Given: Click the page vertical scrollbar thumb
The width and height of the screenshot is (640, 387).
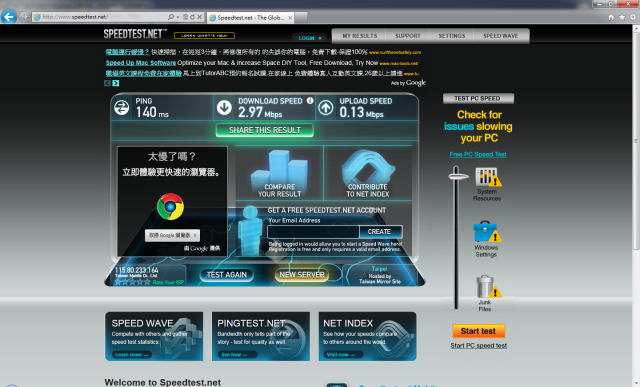Looking at the screenshot, I should pos(636,141).
